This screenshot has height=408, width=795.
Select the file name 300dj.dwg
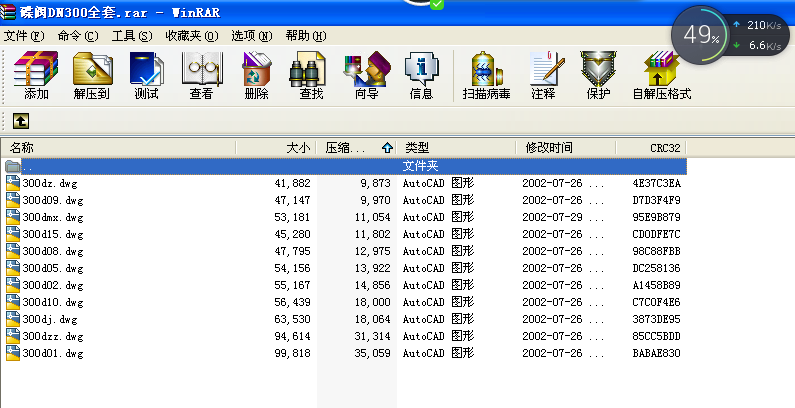[50, 319]
